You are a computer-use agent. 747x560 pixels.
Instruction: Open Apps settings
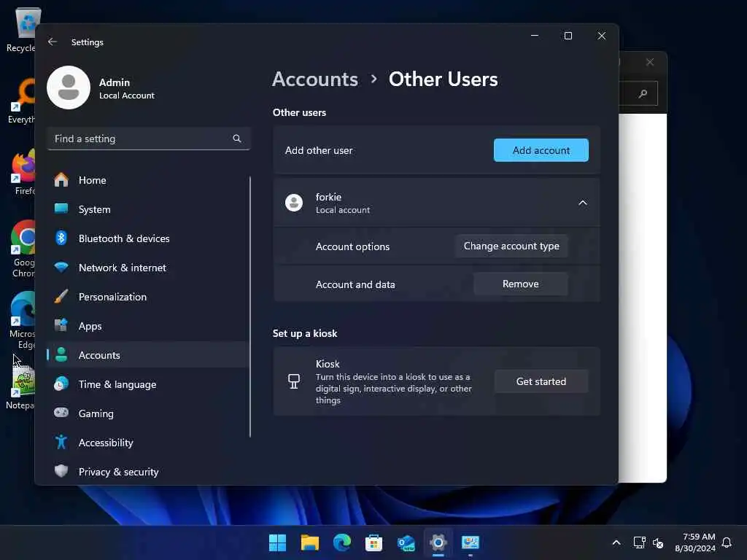[x=147, y=326]
